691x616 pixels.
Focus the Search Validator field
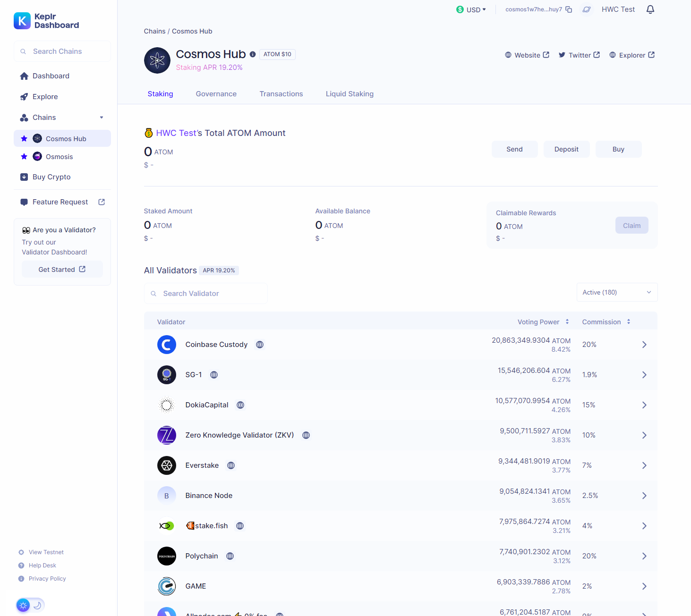(206, 294)
